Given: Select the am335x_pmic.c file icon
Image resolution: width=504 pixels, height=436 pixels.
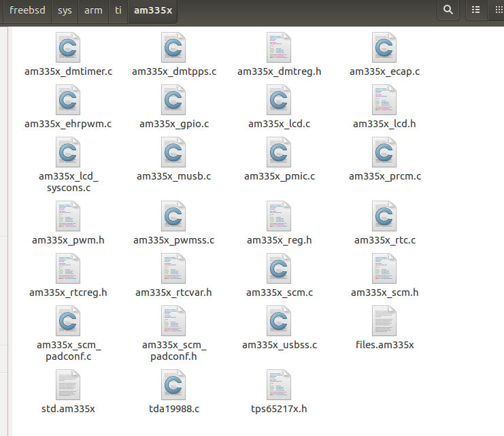Looking at the screenshot, I should coord(279,152).
